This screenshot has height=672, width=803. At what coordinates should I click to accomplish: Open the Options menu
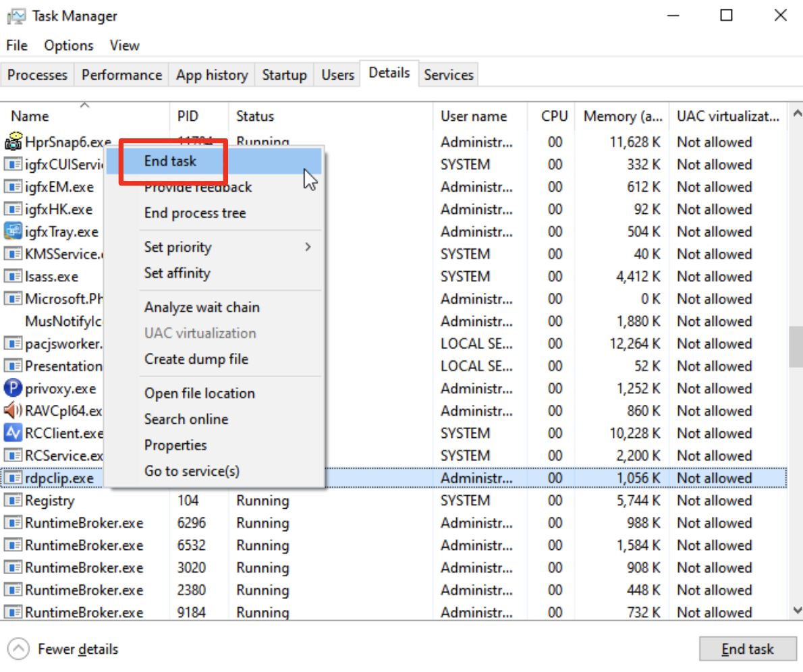pyautogui.click(x=69, y=45)
